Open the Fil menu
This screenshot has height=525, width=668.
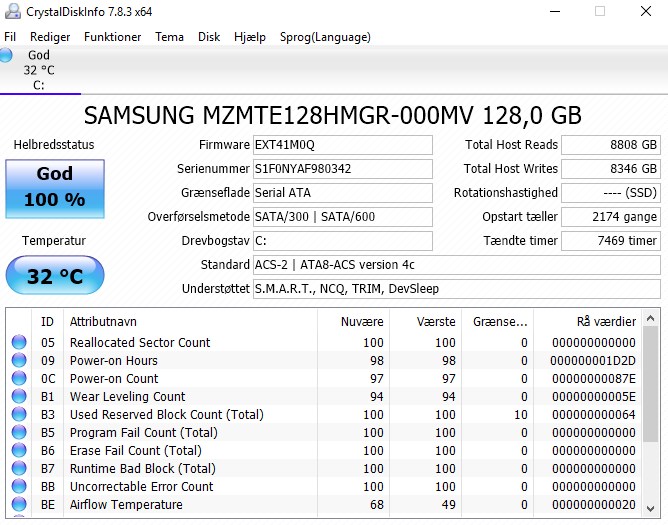[10, 37]
